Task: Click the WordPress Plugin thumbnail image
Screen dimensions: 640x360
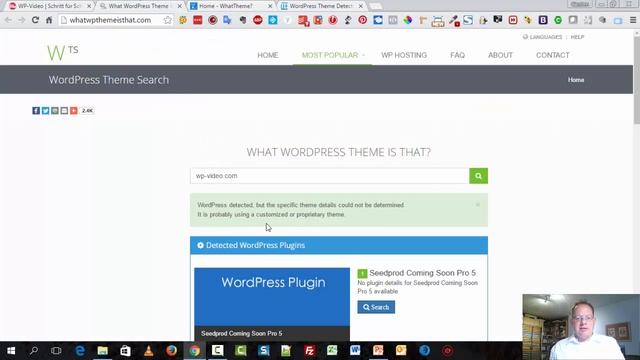Action: (272, 304)
